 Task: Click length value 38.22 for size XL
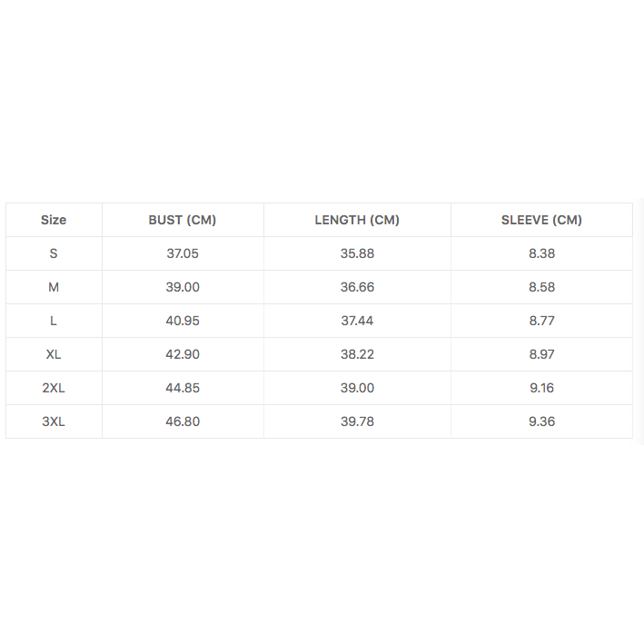coord(357,354)
